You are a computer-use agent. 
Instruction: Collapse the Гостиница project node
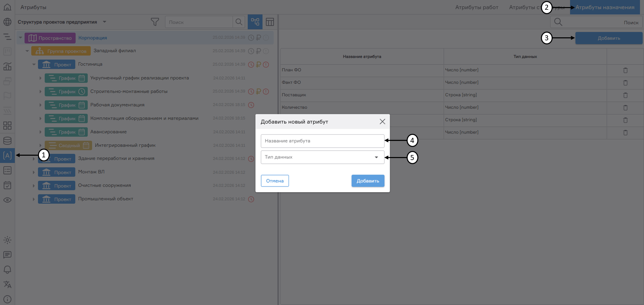pyautogui.click(x=34, y=64)
